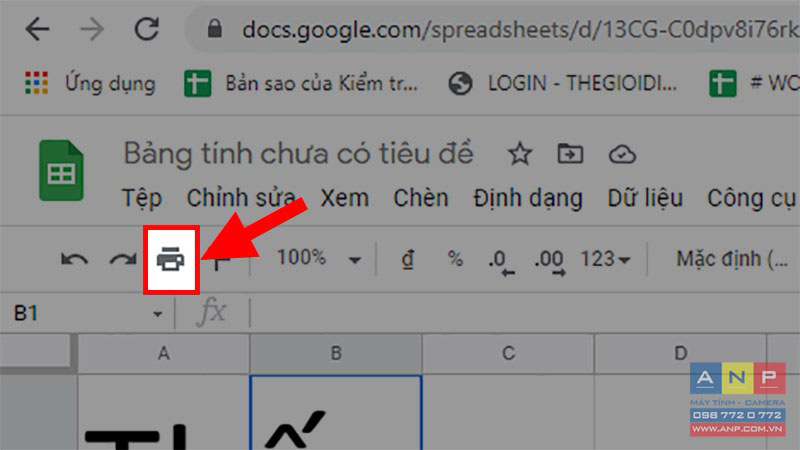Open the Google Sheets home icon

[61, 170]
